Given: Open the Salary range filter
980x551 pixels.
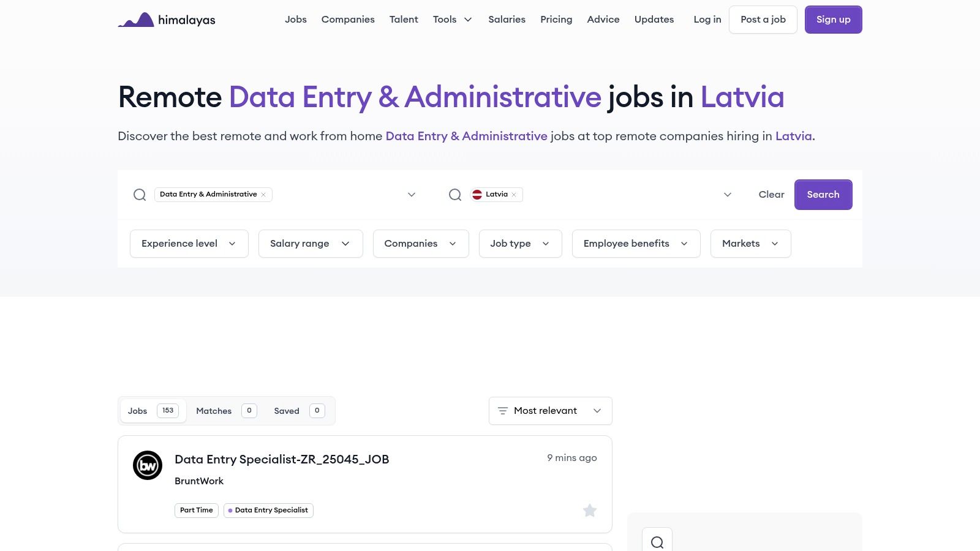Looking at the screenshot, I should point(311,244).
